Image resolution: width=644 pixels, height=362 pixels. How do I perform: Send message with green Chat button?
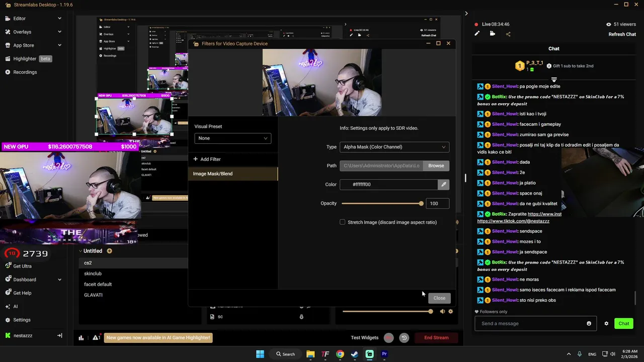[624, 323]
